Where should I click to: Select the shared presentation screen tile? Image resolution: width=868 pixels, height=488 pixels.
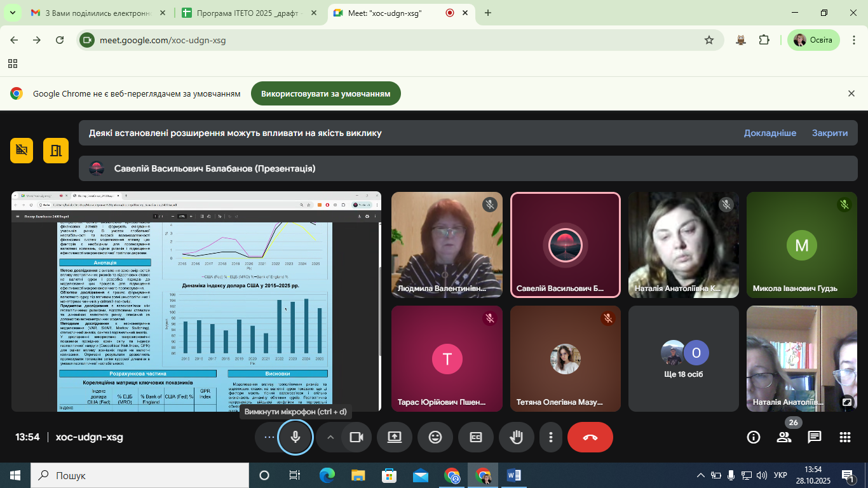click(196, 301)
